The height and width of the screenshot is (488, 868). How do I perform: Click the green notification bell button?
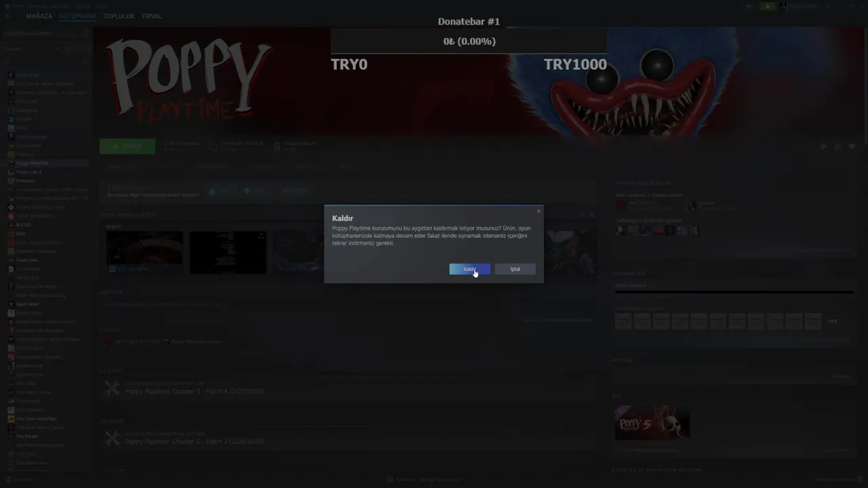pos(768,6)
